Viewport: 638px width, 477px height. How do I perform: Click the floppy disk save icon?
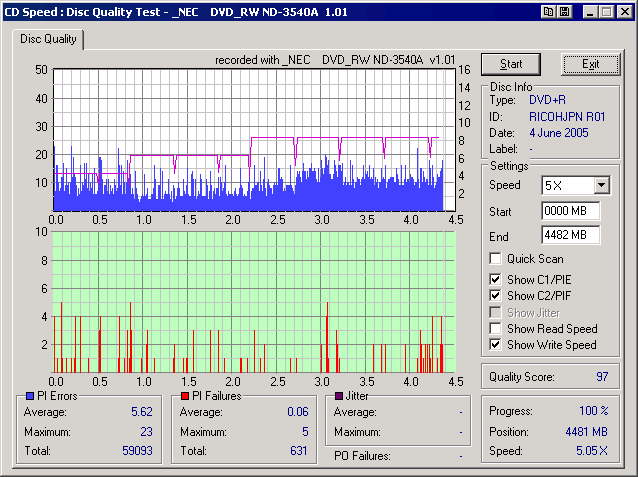pyautogui.click(x=564, y=11)
